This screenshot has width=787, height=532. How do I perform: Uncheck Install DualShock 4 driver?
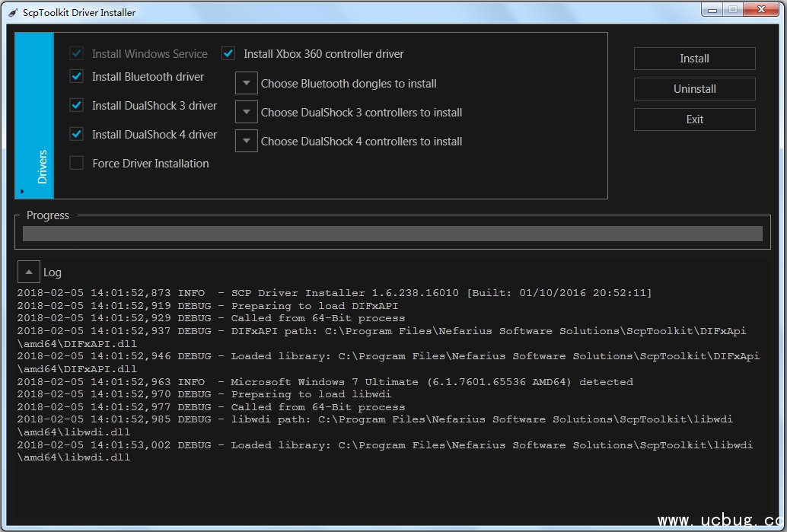(x=76, y=134)
